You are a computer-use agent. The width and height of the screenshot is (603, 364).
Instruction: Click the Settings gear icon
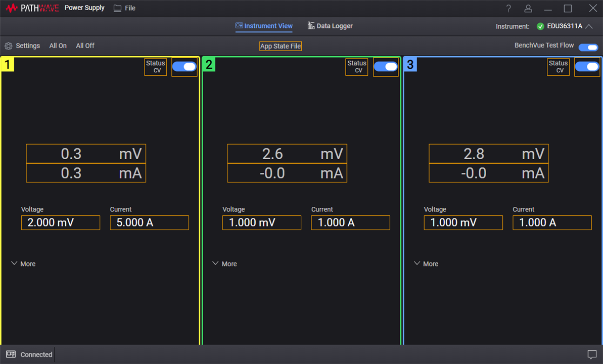coord(9,46)
